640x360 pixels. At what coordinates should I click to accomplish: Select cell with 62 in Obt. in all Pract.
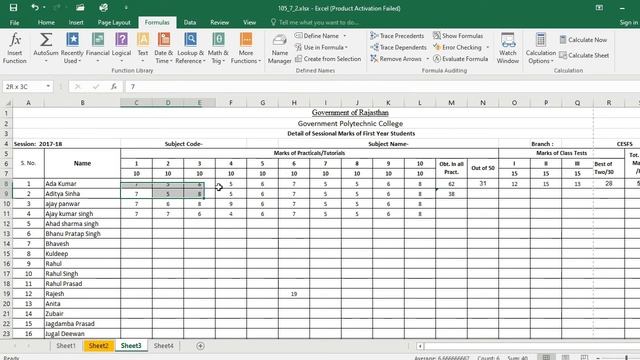tap(451, 184)
